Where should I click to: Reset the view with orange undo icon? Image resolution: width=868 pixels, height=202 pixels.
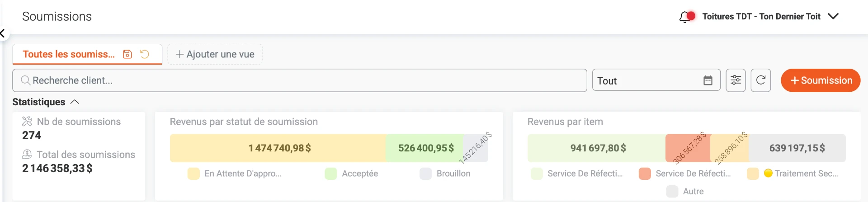click(x=145, y=54)
